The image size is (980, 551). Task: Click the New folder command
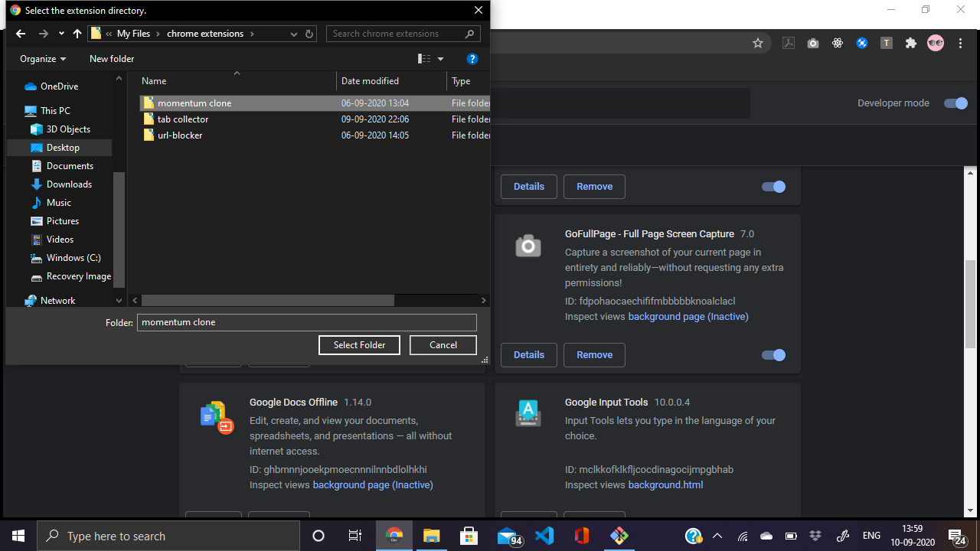(x=111, y=59)
